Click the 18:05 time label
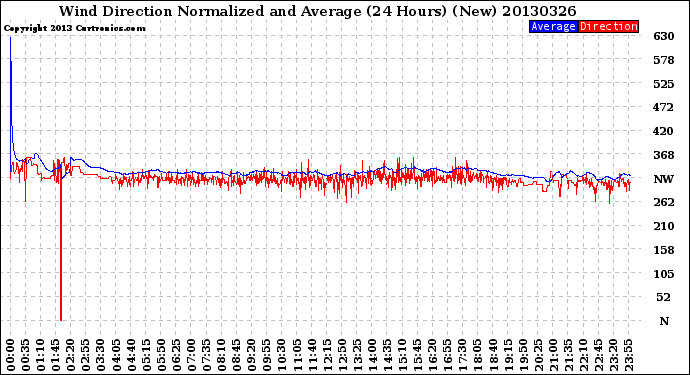Image resolution: width=690 pixels, height=375 pixels. click(x=478, y=355)
